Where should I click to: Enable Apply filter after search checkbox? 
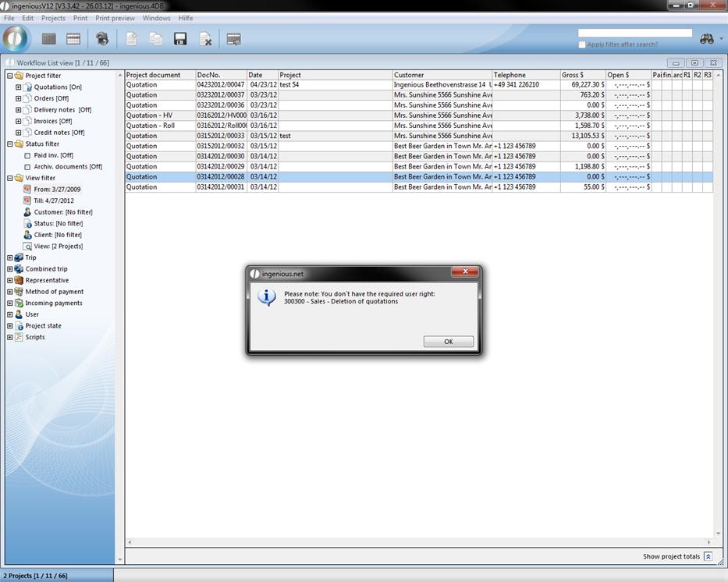point(582,44)
